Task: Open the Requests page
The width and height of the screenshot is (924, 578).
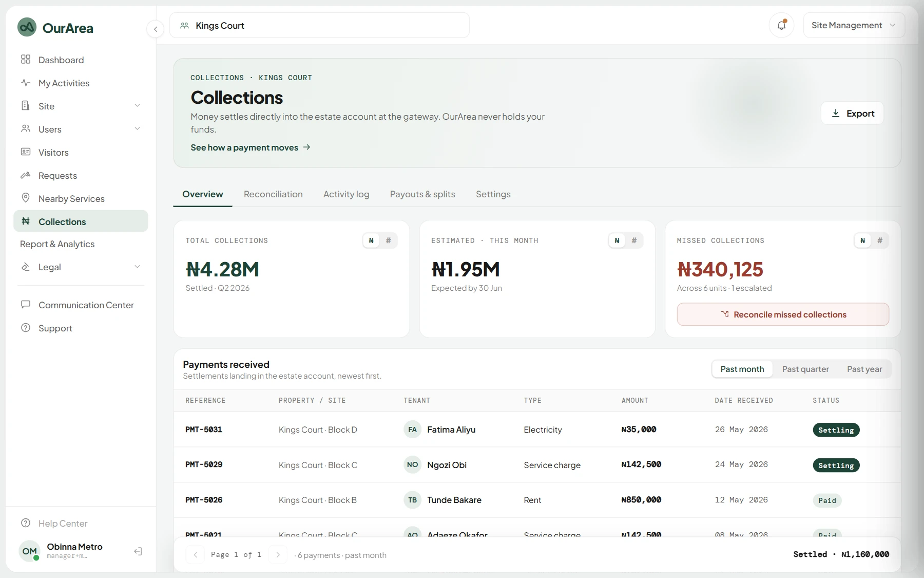Action: tap(81, 175)
